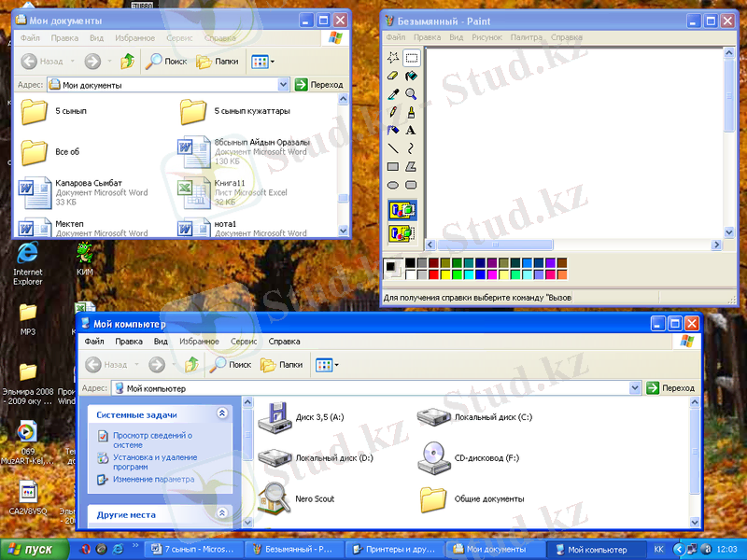Select the Magnifier tool in Paint

(x=411, y=93)
